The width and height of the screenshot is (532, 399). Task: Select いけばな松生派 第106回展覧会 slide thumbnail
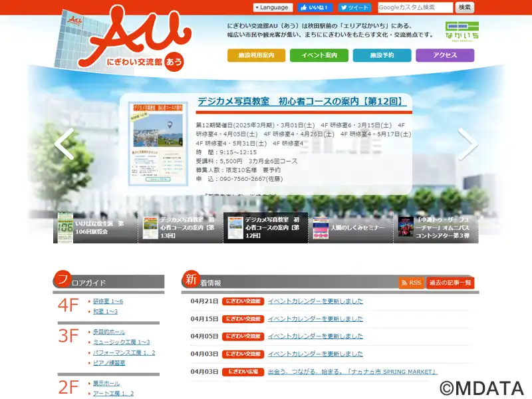click(x=95, y=227)
